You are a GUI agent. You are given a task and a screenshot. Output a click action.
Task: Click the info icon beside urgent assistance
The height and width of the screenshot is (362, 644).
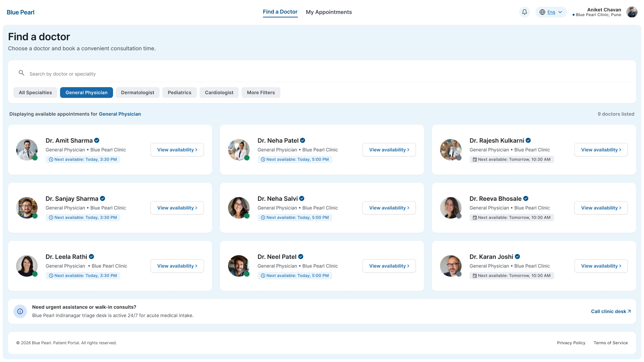click(20, 311)
